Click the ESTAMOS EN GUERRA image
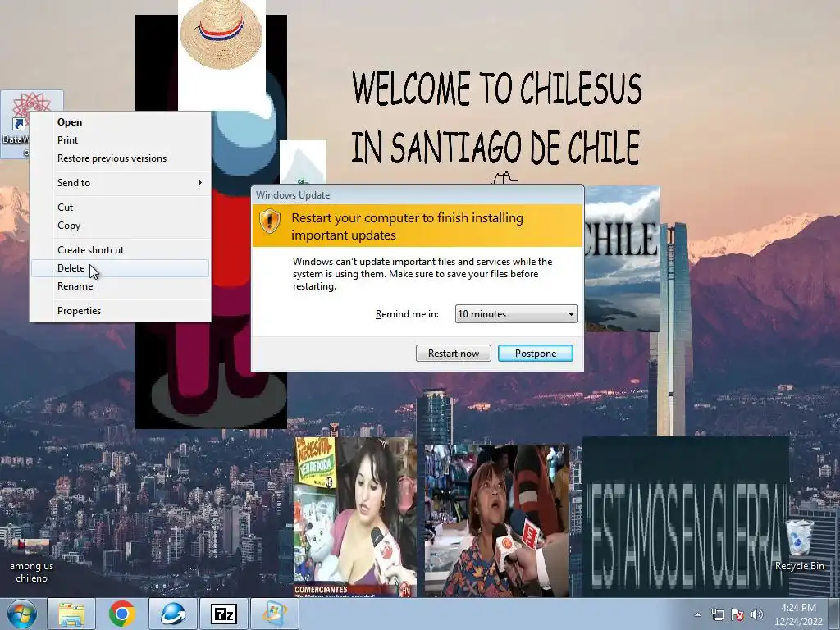This screenshot has width=840, height=630. pos(686,517)
